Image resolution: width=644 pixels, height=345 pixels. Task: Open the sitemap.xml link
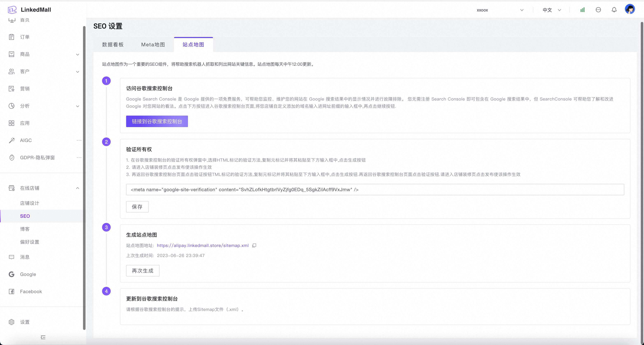coord(203,246)
